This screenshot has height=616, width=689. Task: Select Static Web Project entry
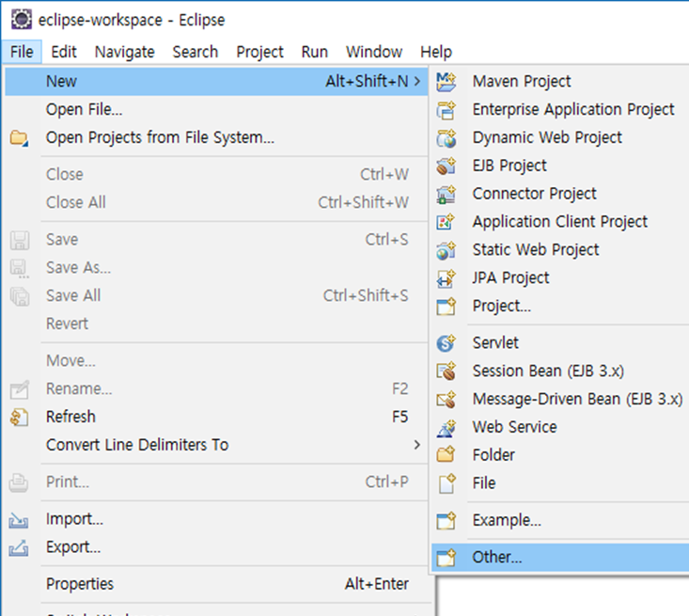(x=560, y=250)
